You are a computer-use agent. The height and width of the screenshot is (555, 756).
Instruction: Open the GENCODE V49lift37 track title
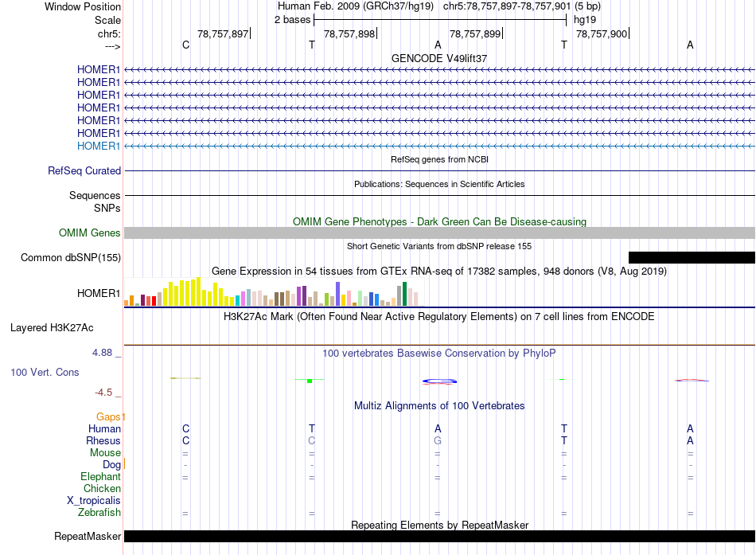439,58
